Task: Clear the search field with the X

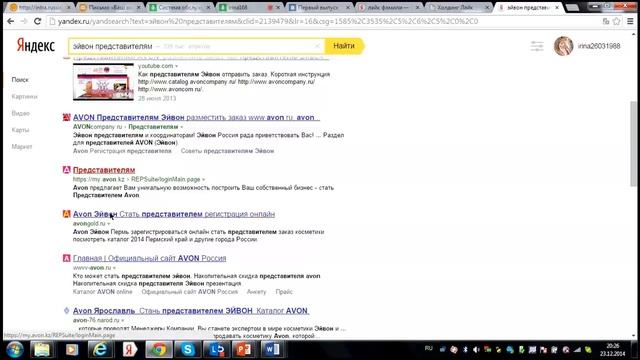Action: click(317, 46)
